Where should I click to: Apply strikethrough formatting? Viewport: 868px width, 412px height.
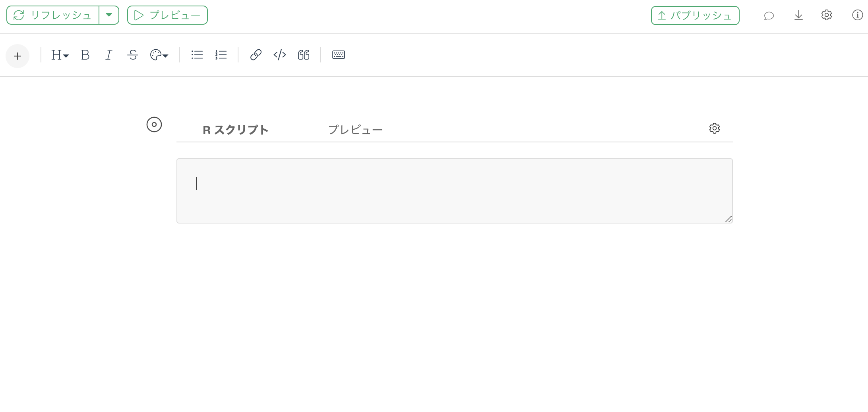pyautogui.click(x=133, y=55)
